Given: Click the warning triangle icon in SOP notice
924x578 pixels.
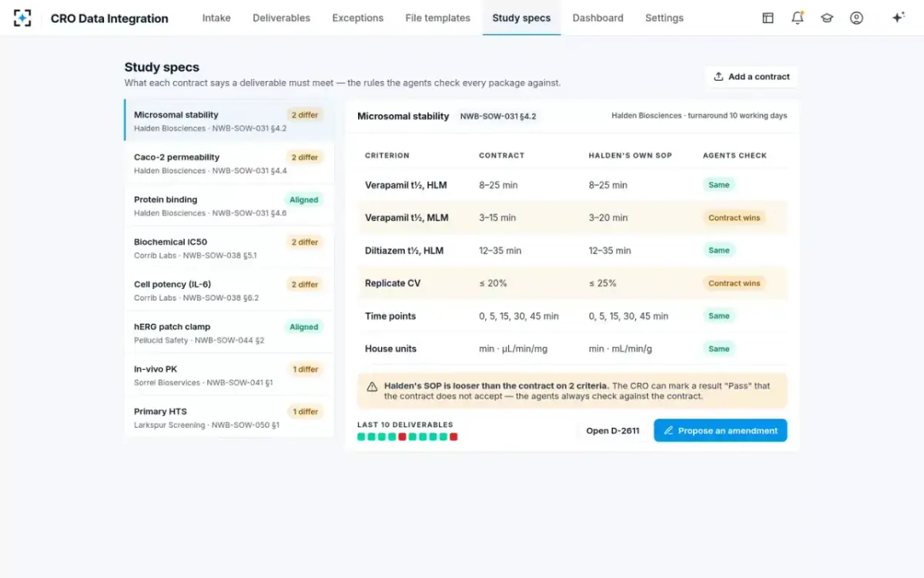Looking at the screenshot, I should (372, 386).
